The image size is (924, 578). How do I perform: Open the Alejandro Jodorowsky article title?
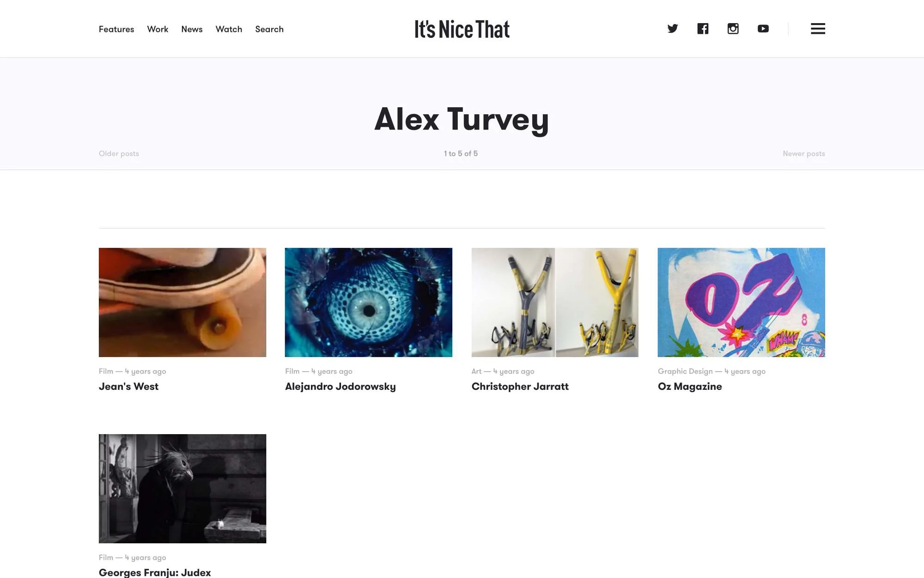[x=340, y=387]
